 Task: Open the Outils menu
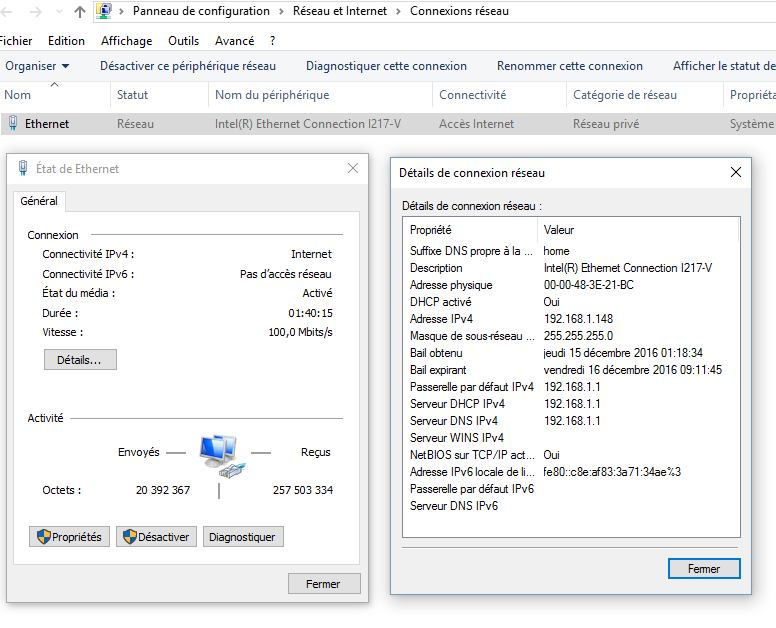tap(183, 41)
